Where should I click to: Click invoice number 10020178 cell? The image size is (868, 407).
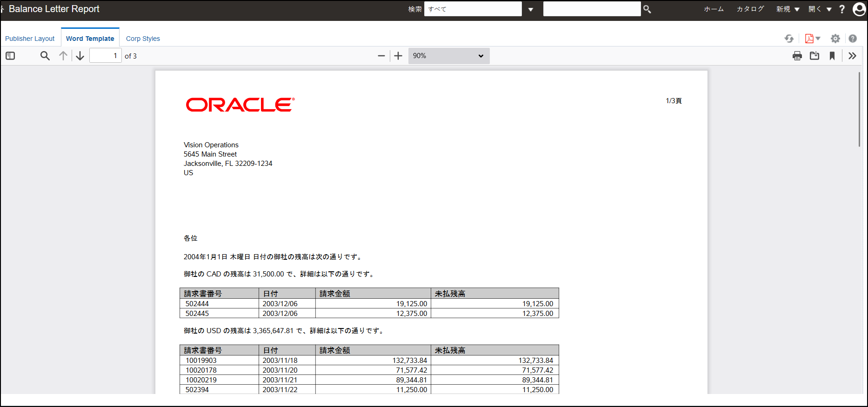219,370
